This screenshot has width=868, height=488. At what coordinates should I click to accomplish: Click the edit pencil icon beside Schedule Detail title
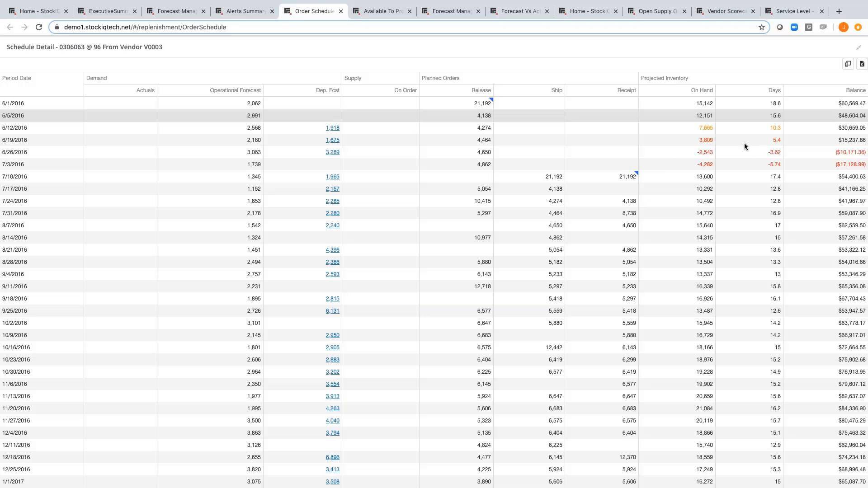(858, 47)
